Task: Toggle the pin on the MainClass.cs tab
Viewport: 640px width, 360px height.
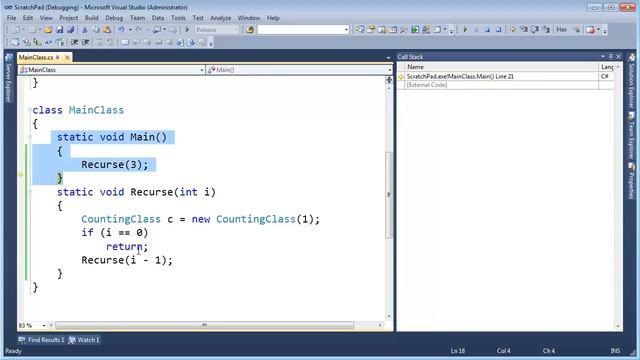Action: (58, 58)
